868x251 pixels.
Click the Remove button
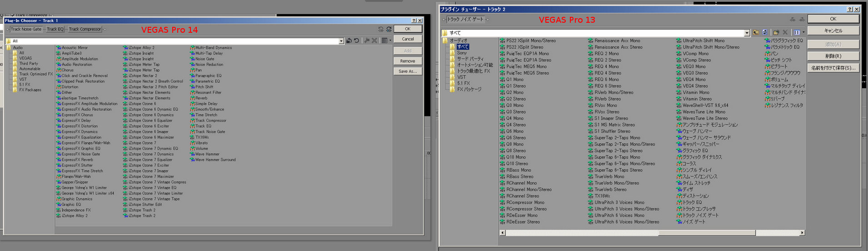coord(408,61)
